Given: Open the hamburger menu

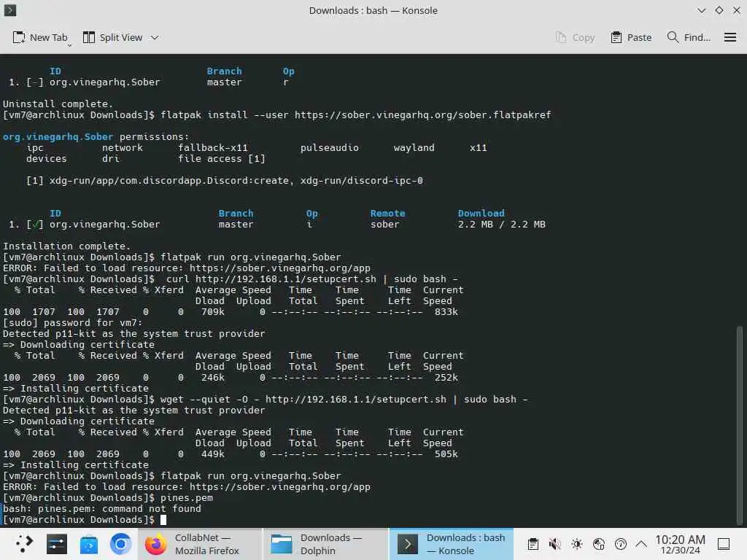Looking at the screenshot, I should tap(730, 38).
